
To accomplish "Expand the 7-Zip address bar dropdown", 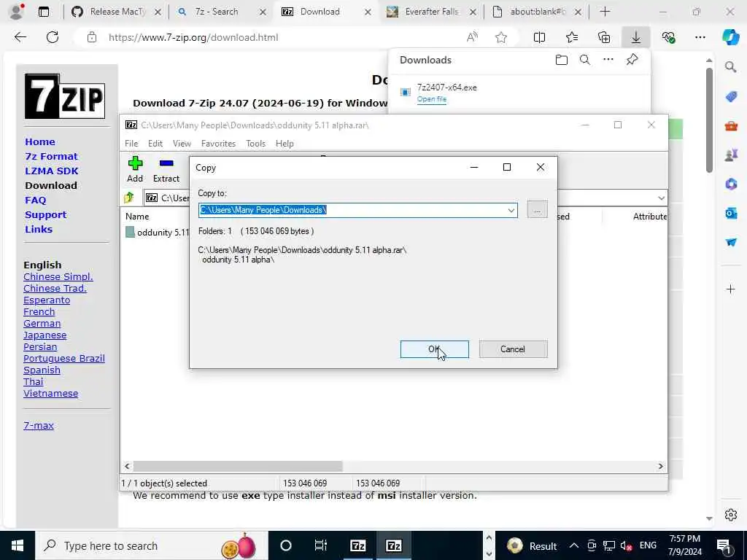I will [x=661, y=198].
